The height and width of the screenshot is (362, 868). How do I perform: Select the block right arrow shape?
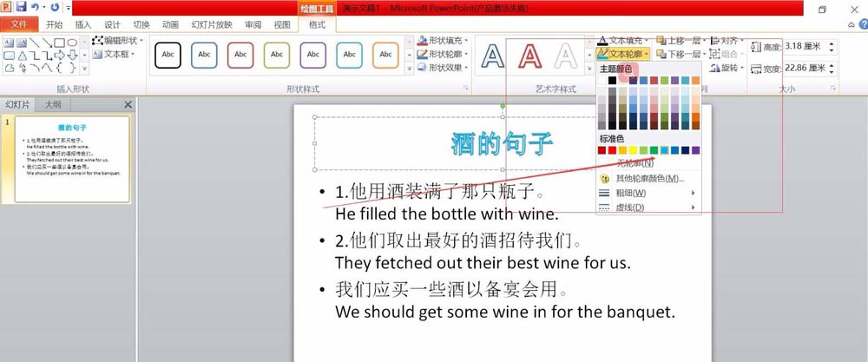click(59, 56)
